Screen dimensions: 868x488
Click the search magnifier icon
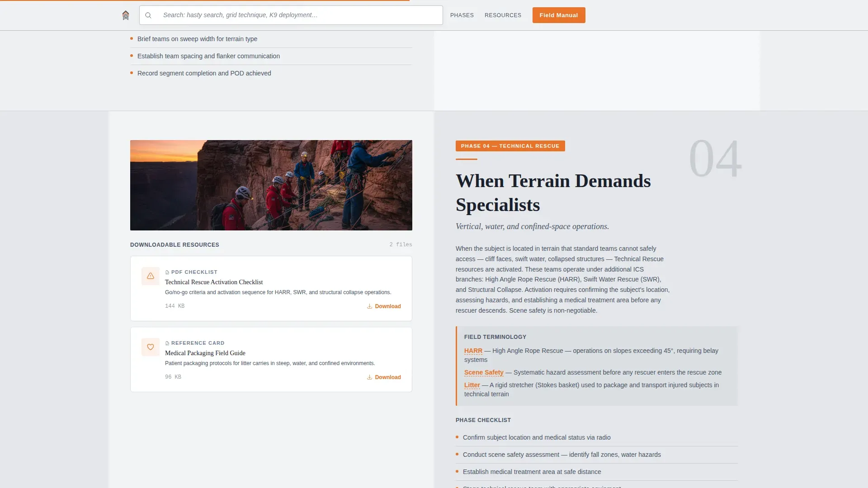click(x=148, y=15)
